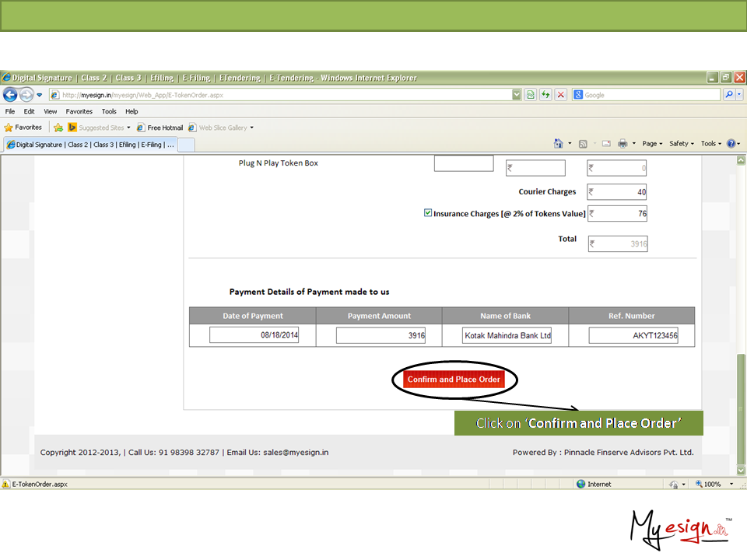The height and width of the screenshot is (560, 747).
Task: Click the Confirm and Place Order button
Action: [454, 380]
